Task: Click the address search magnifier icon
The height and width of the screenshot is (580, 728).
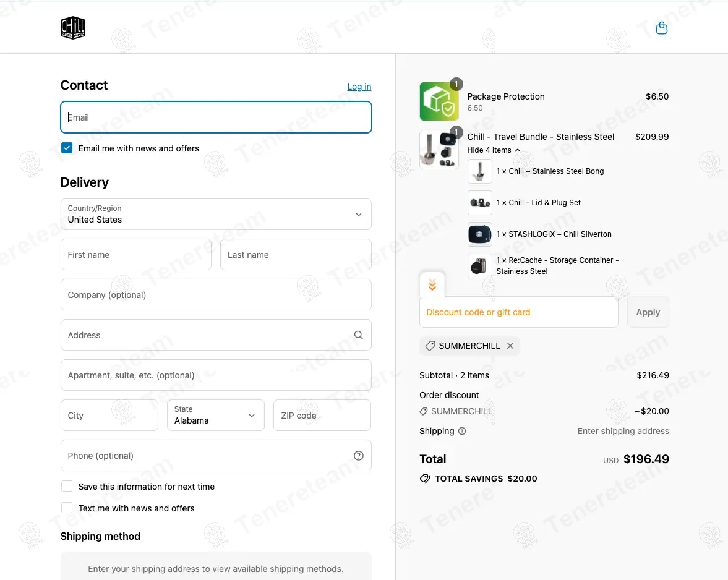Action: click(x=358, y=335)
